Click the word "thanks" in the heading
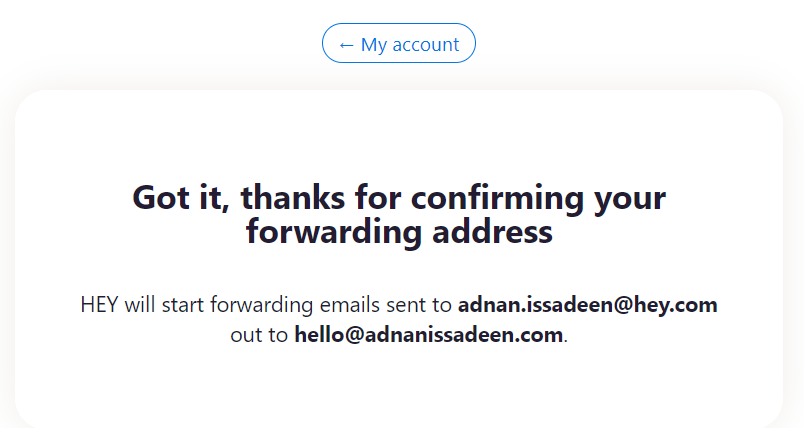The width and height of the screenshot is (804, 428). point(291,198)
